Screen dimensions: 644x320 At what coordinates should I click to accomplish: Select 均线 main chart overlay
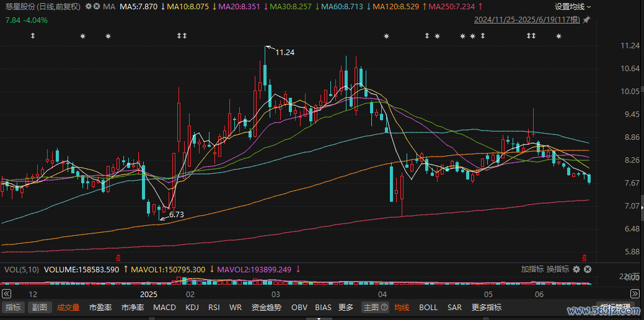(x=402, y=307)
